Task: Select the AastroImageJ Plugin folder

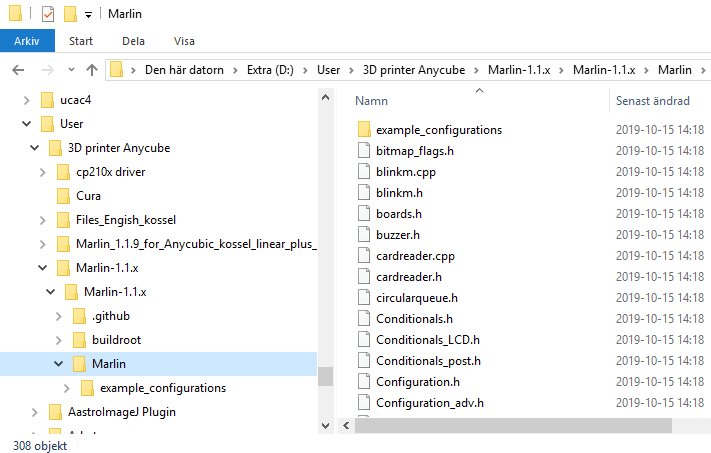Action: (122, 412)
